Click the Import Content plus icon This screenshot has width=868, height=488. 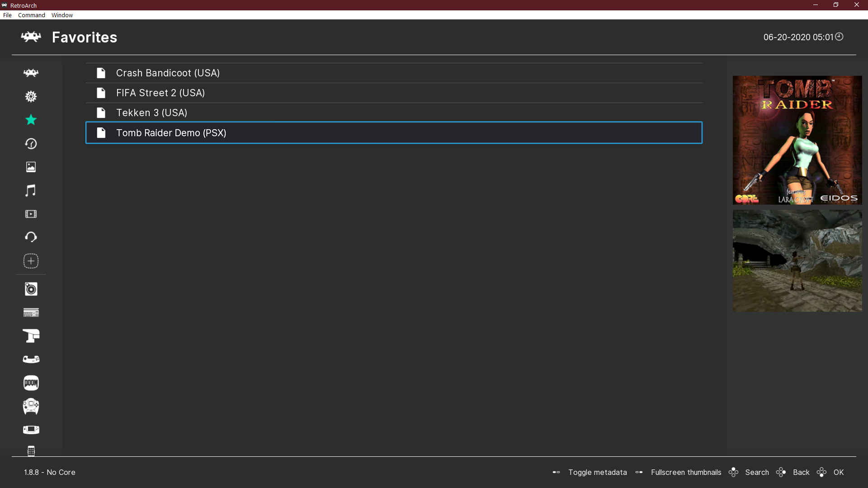[31, 261]
